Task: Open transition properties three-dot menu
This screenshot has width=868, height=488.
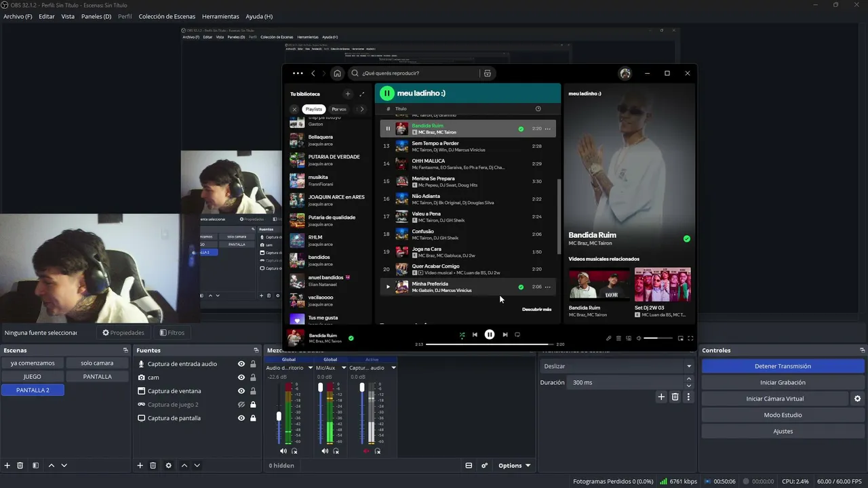Action: tap(688, 397)
